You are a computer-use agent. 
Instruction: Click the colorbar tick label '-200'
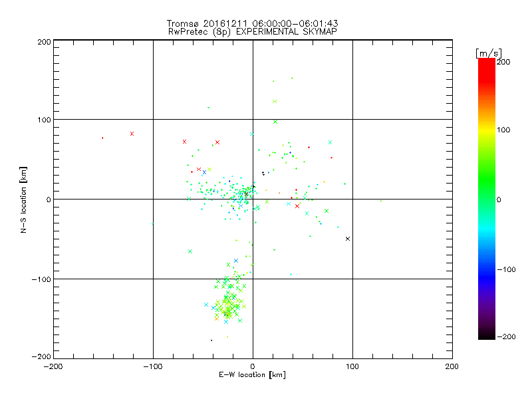[507, 337]
